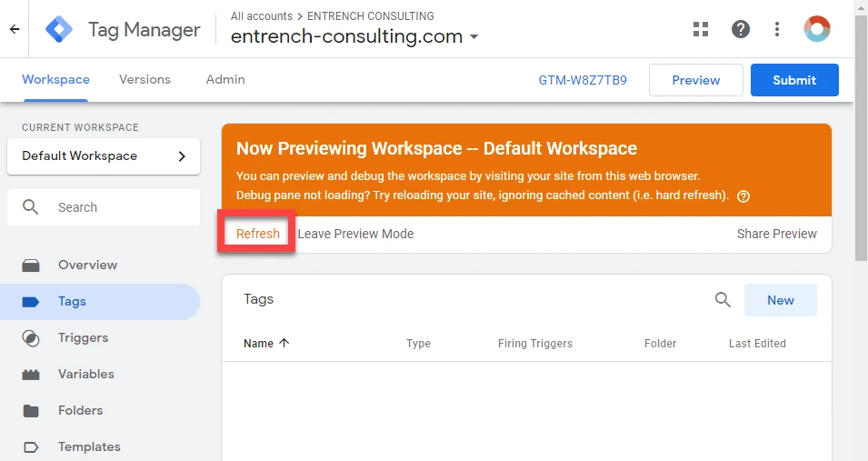
Task: Click the sidebar Search input field
Action: click(104, 207)
